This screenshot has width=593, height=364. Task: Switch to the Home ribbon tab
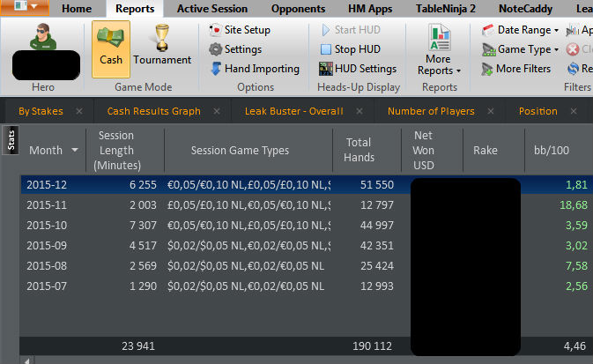(77, 8)
